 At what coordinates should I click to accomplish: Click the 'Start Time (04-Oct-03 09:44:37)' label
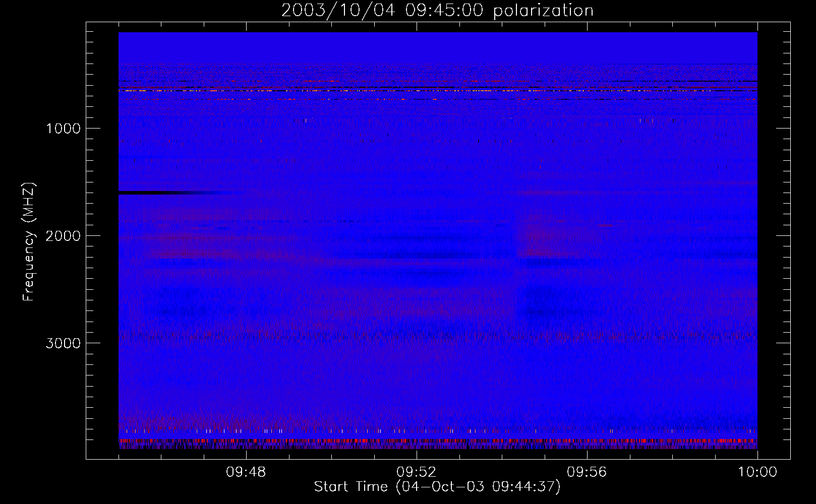(437, 487)
